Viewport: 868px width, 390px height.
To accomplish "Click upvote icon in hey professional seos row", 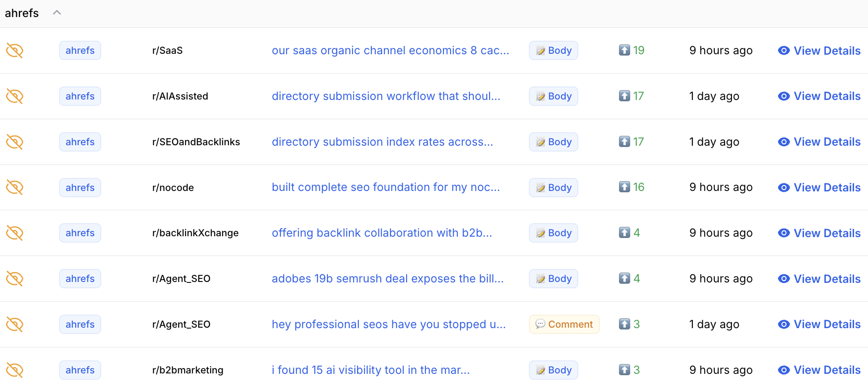I will (x=624, y=324).
